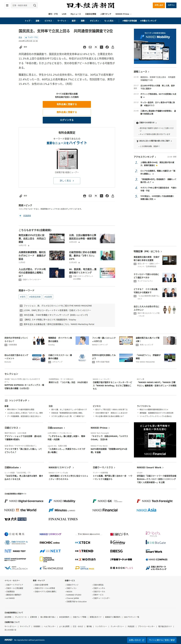Open the #政党支持率 keyword tag

pyautogui.click(x=35, y=297)
